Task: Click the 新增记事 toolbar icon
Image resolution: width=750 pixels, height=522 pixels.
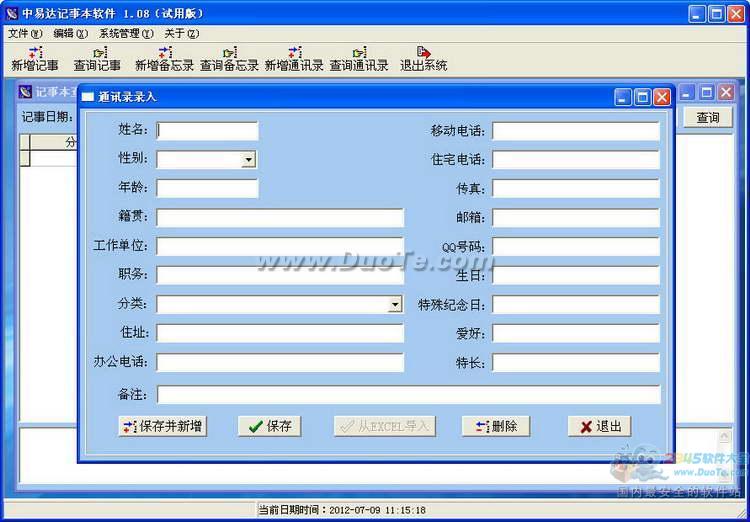Action: pos(35,58)
